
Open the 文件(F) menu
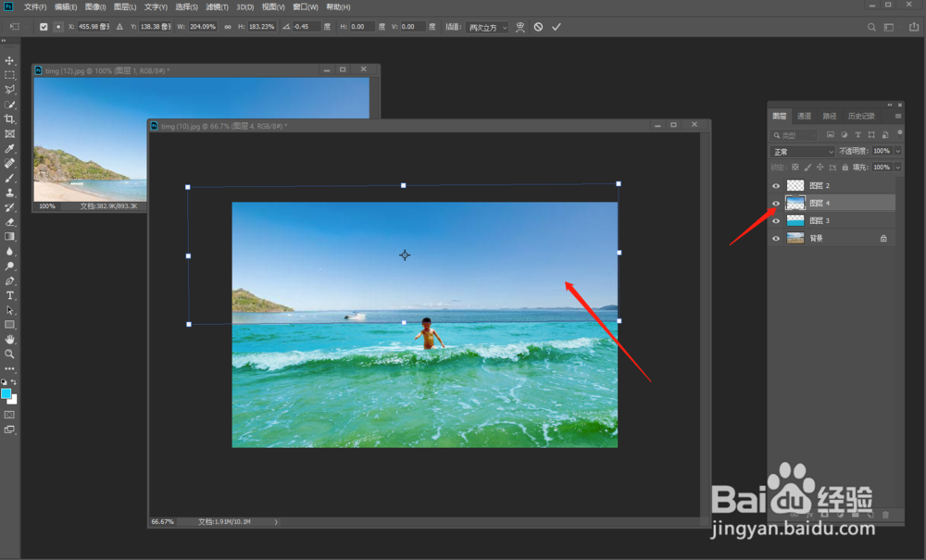tap(35, 7)
